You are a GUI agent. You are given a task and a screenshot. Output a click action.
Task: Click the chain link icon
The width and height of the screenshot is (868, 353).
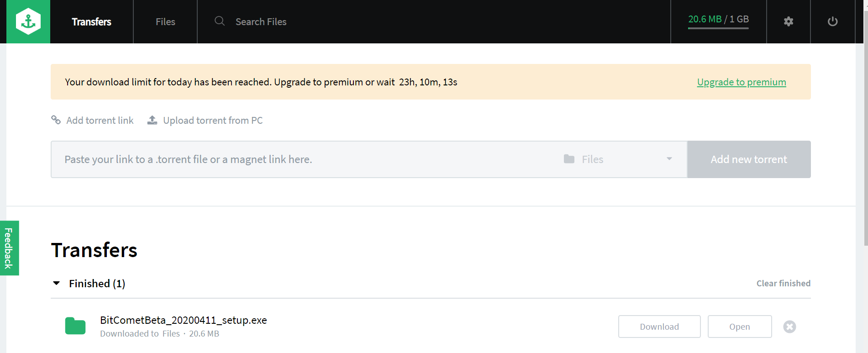56,120
